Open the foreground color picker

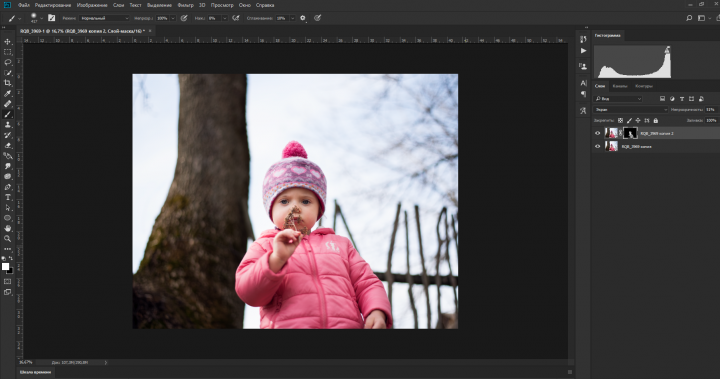5,266
